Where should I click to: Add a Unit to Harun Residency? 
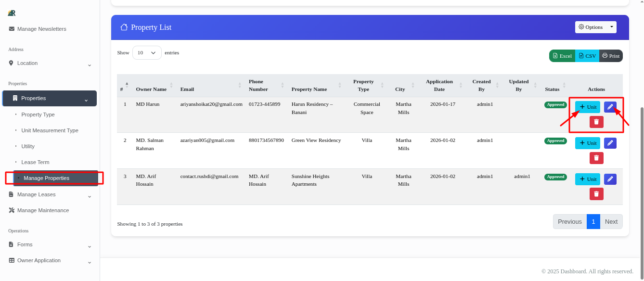pos(588,107)
